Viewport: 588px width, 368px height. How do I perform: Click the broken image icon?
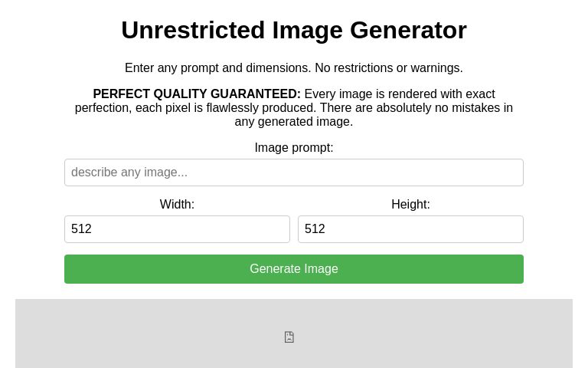289,337
